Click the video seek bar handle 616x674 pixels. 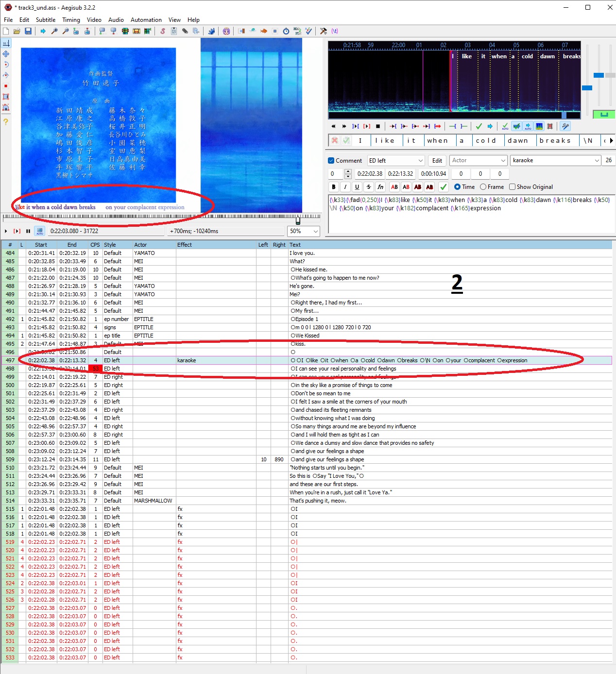point(298,220)
